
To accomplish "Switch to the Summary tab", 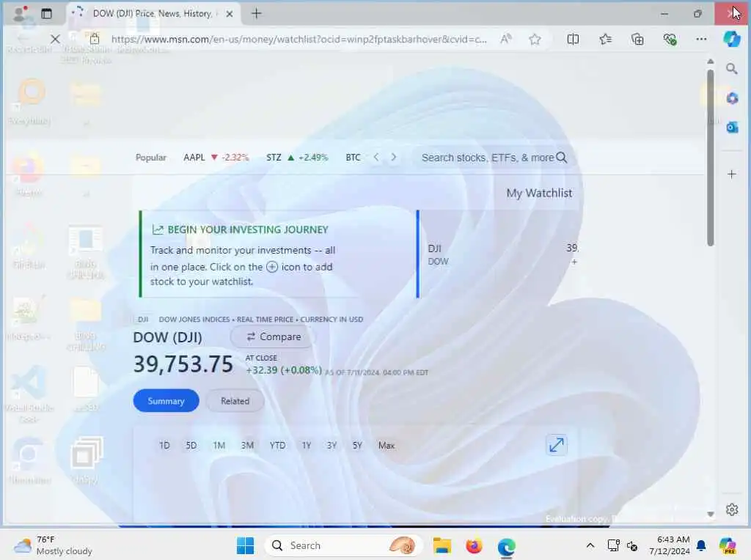I will pos(166,401).
